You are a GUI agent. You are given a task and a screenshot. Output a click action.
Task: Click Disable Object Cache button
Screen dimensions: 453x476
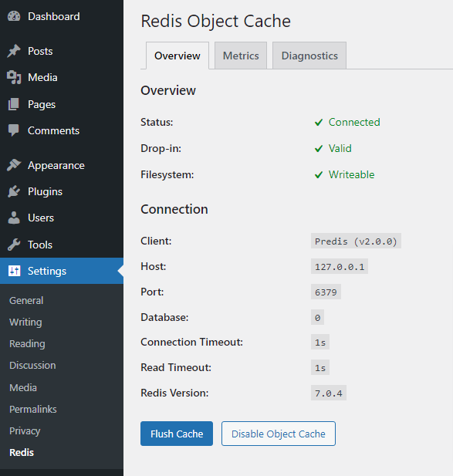tap(279, 434)
